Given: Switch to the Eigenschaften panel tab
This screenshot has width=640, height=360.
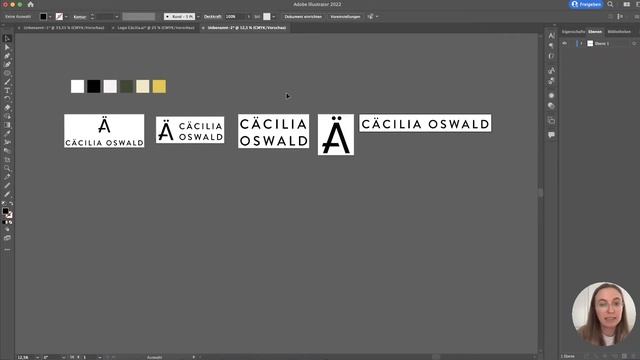Looking at the screenshot, I should pos(573,32).
